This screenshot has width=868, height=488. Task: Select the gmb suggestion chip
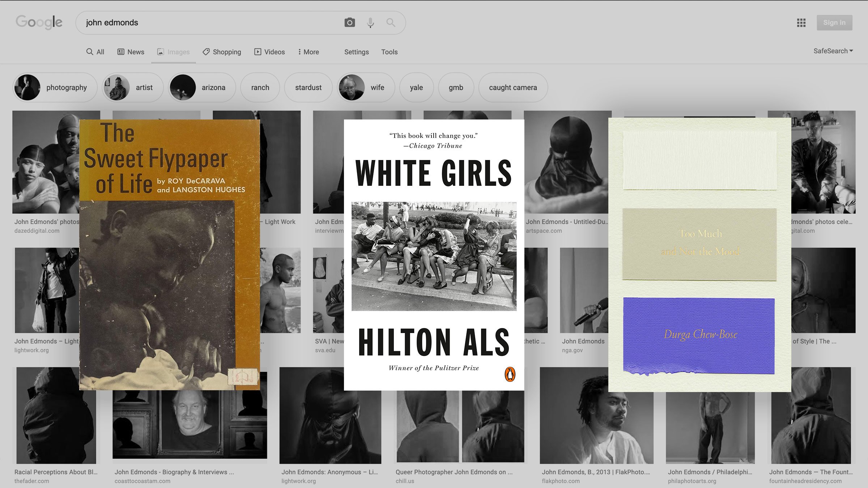456,87
